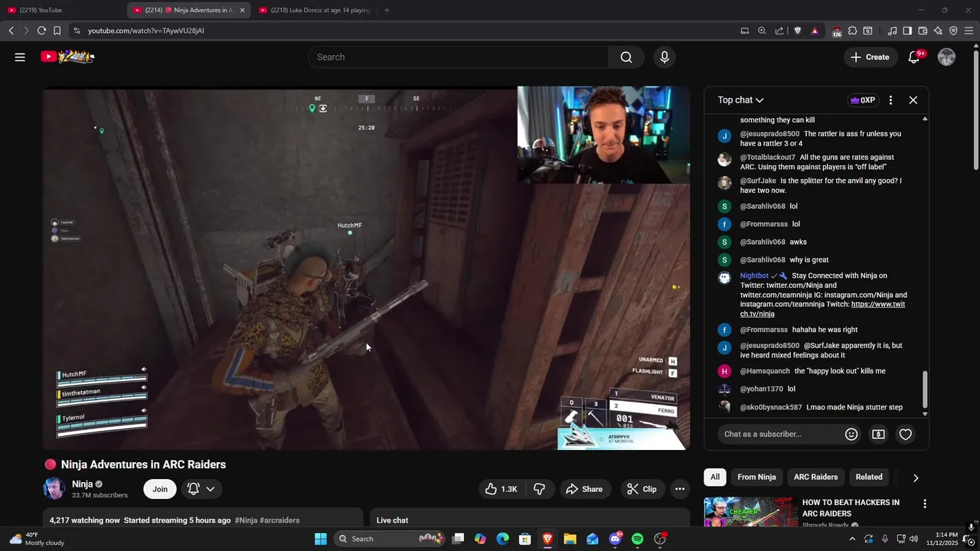Click the Share button under the video

click(x=583, y=489)
